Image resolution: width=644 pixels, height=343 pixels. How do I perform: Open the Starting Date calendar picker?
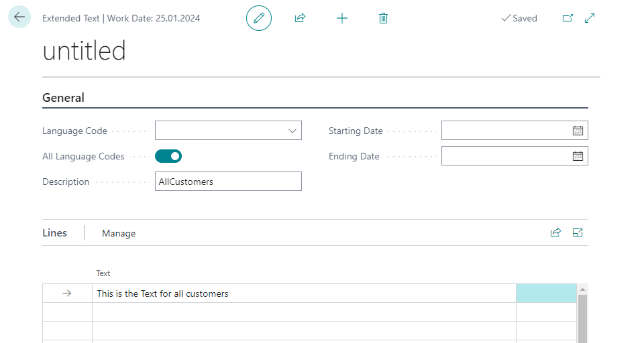point(578,131)
